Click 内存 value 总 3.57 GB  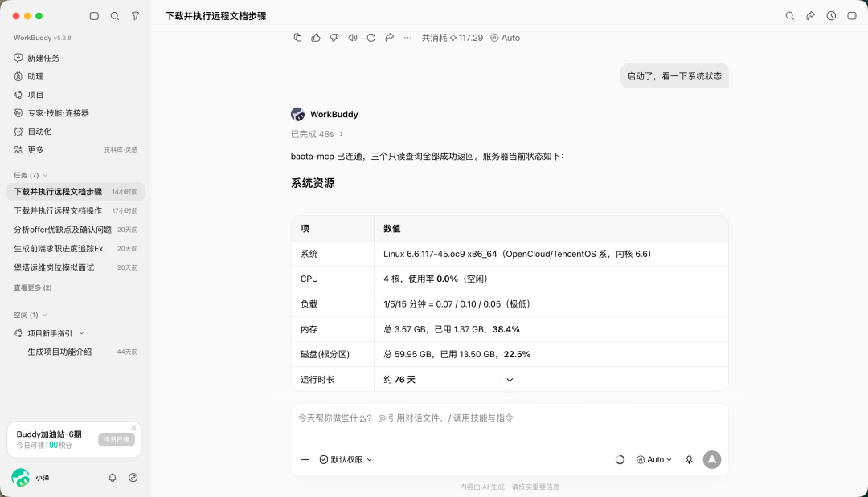coord(451,329)
